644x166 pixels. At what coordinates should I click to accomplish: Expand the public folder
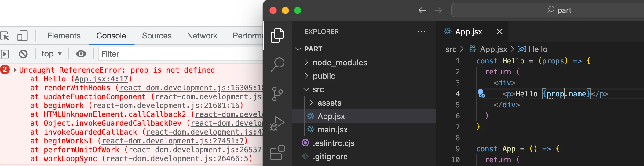(364, 76)
